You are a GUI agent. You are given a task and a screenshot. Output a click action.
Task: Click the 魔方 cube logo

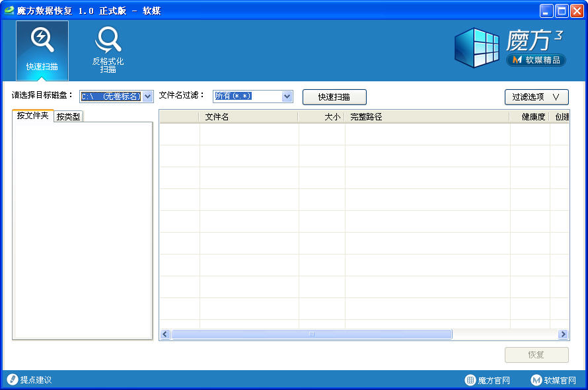tap(477, 48)
